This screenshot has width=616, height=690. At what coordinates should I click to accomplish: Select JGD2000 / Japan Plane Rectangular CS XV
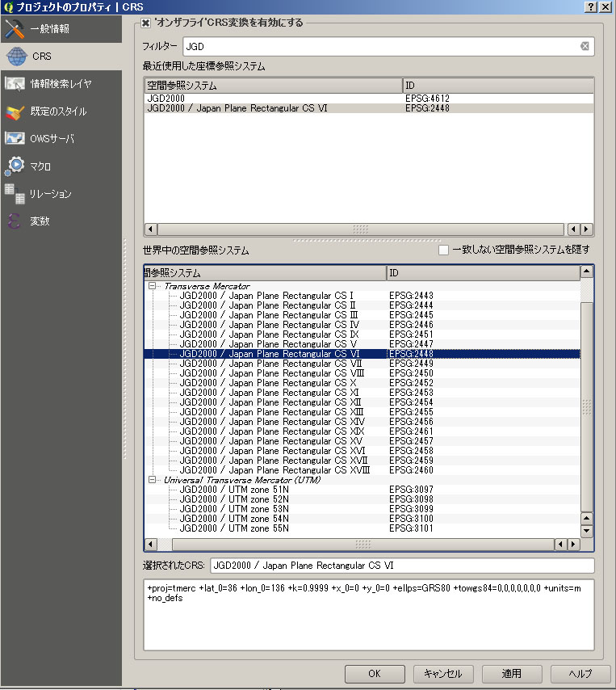pos(270,441)
